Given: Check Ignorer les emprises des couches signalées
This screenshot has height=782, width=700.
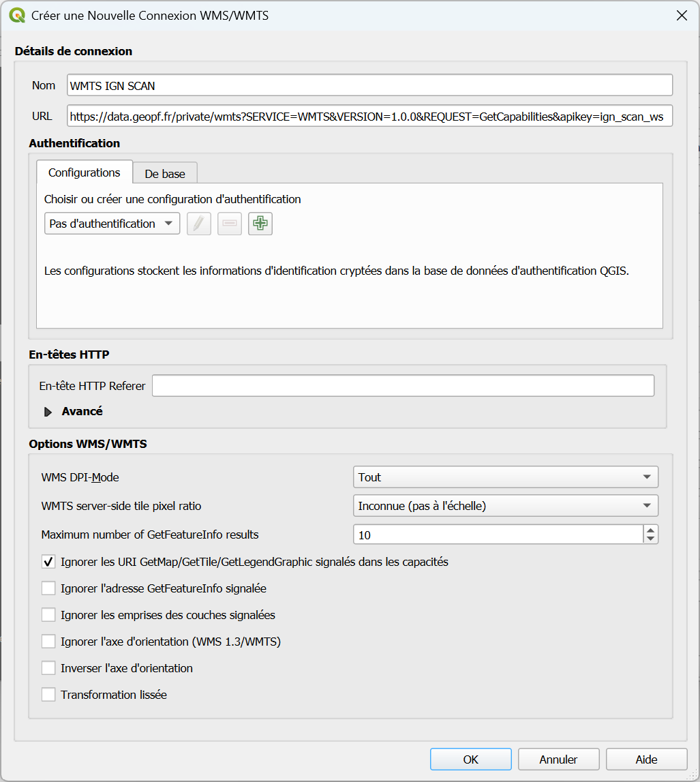Looking at the screenshot, I should point(48,615).
